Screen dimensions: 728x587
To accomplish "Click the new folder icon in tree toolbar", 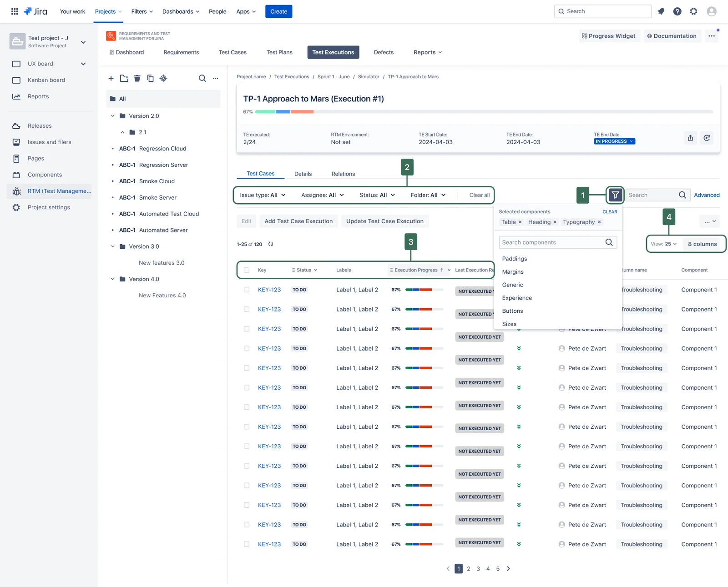I will (x=124, y=78).
